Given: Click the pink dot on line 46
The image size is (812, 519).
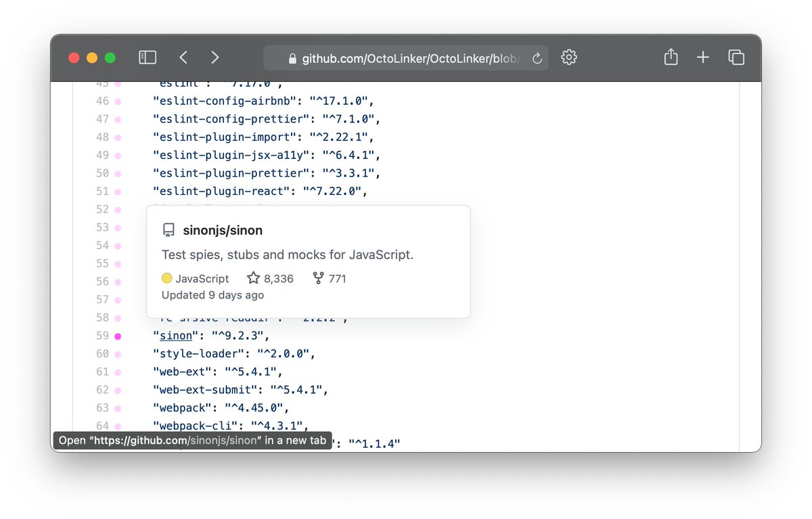Looking at the screenshot, I should click(118, 101).
